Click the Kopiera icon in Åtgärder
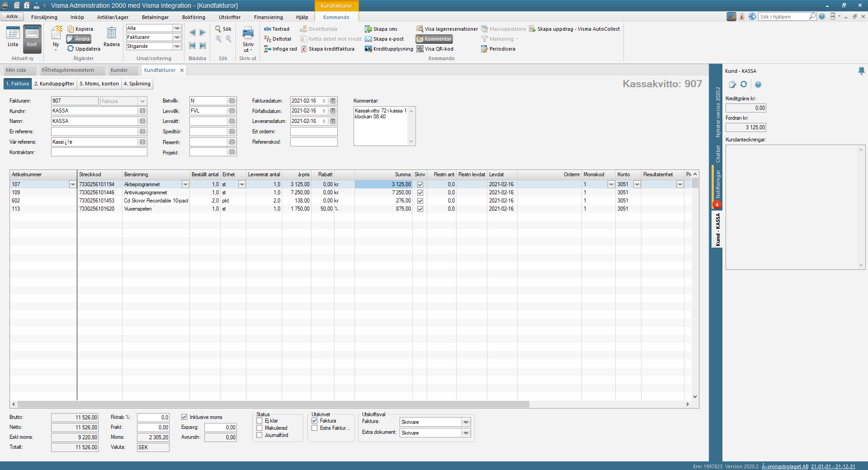Viewport: 868px width, 470px height. (x=71, y=29)
